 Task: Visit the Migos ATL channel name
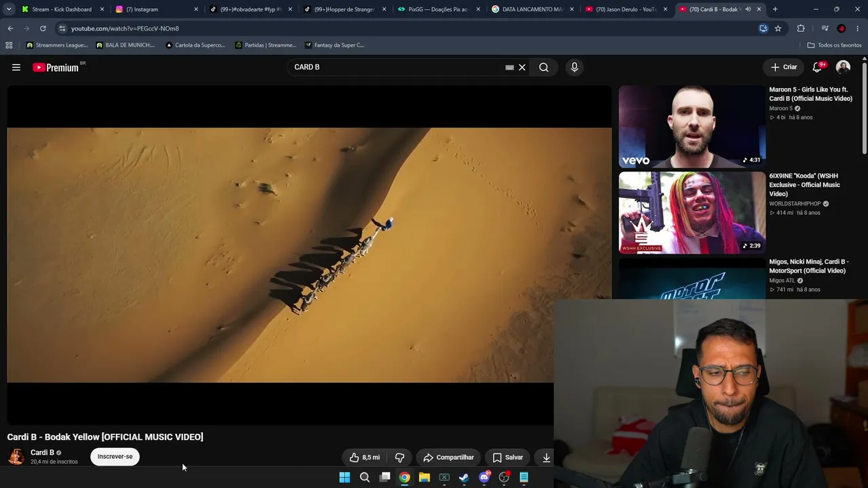pyautogui.click(x=782, y=281)
